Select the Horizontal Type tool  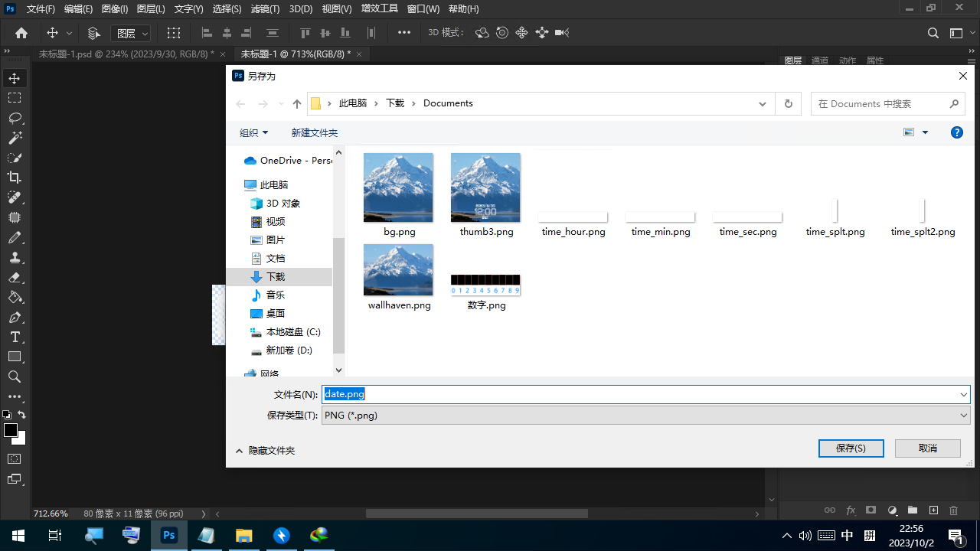pos(15,337)
